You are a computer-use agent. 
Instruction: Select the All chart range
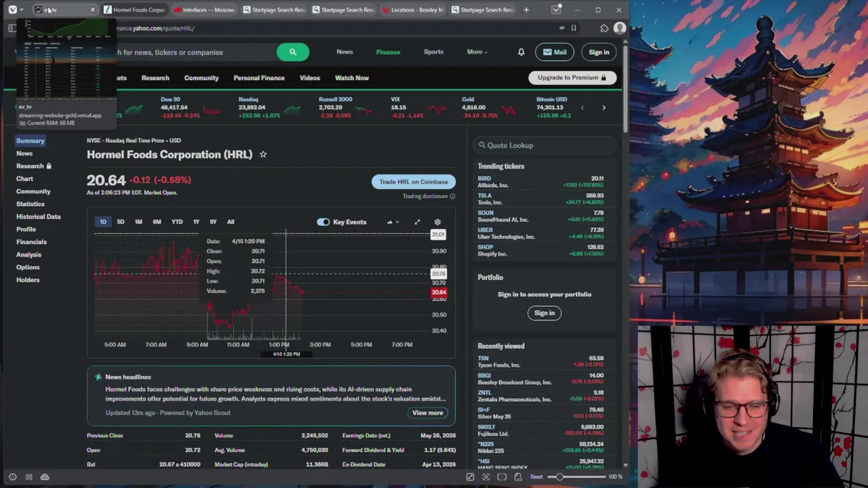(x=231, y=222)
